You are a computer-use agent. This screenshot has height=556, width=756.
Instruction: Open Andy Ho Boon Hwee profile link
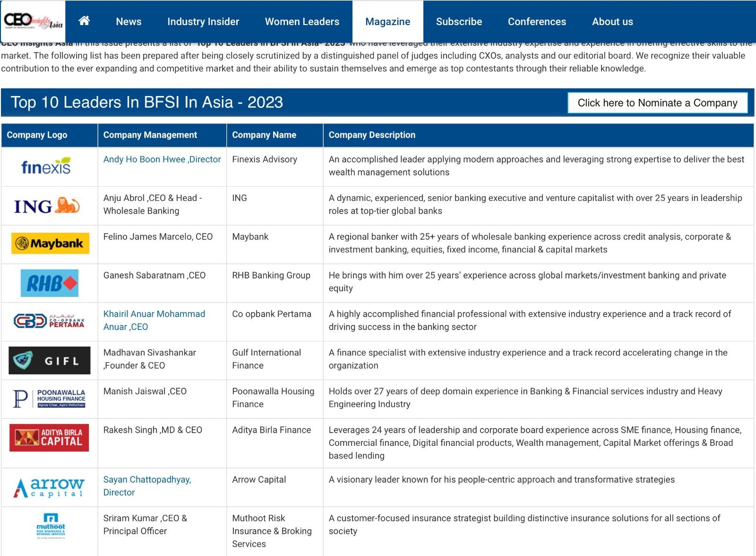(x=162, y=159)
